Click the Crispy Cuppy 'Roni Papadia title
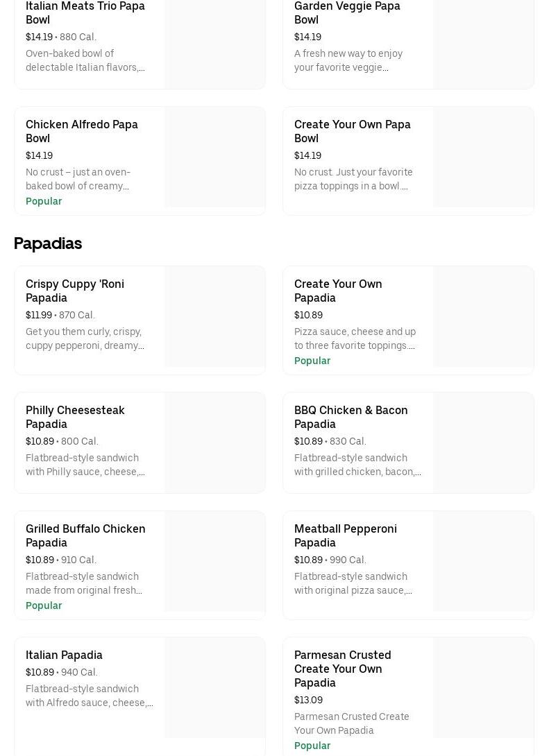 (x=75, y=291)
